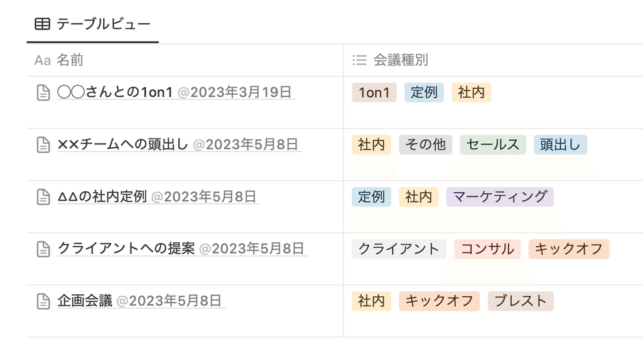The height and width of the screenshot is (364, 643).
Task: Click the マーケティング purple tag
Action: 500,197
